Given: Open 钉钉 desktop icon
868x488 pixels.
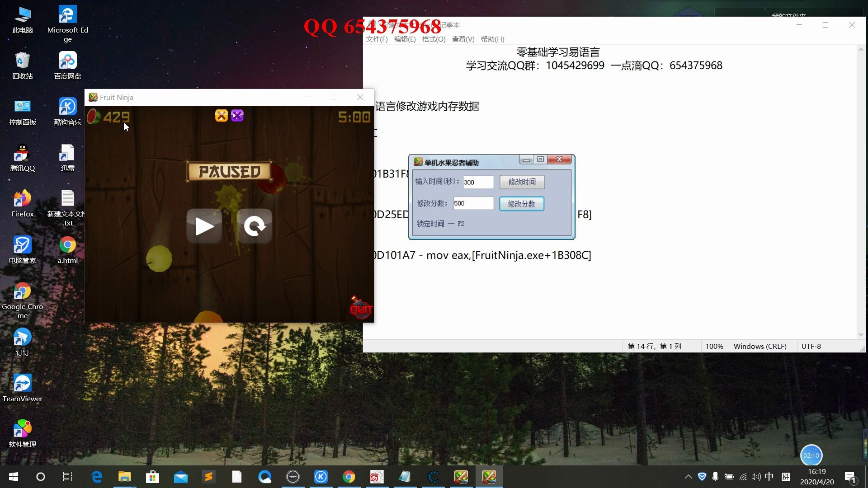Looking at the screenshot, I should [x=22, y=342].
